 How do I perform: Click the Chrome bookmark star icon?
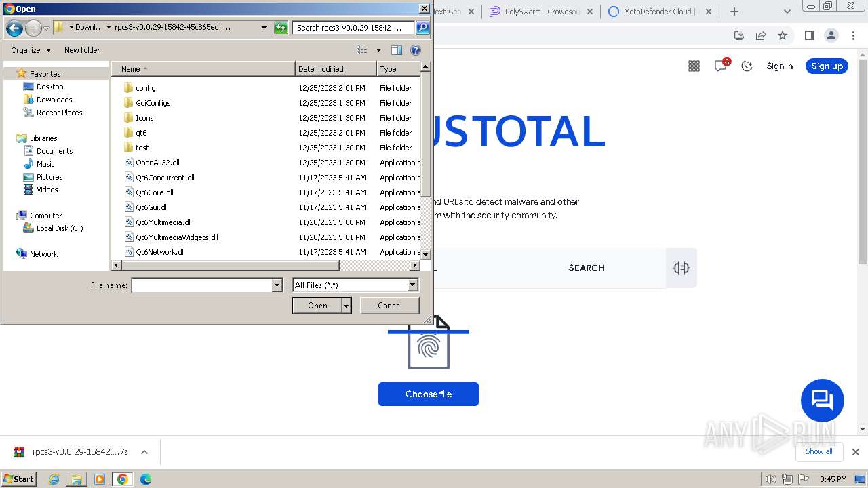click(x=783, y=35)
